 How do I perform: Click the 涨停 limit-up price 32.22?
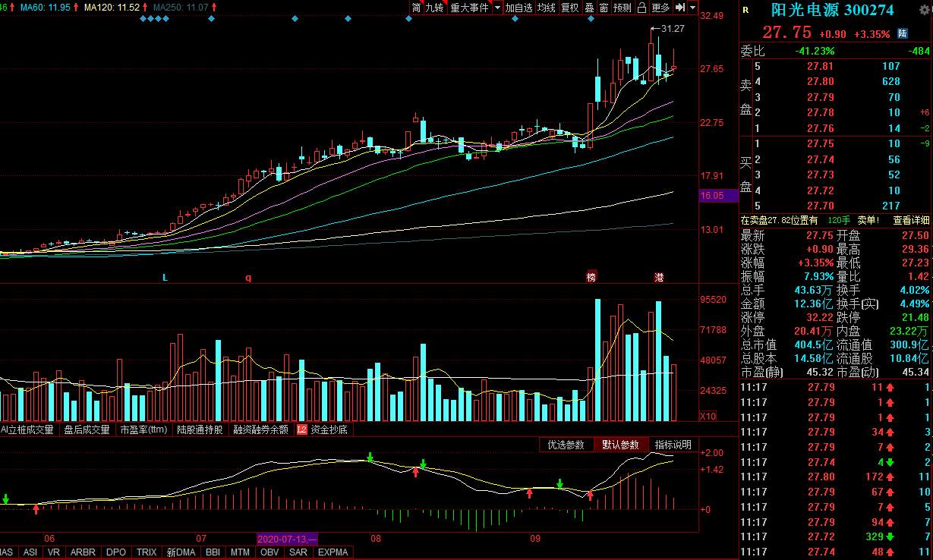point(821,317)
